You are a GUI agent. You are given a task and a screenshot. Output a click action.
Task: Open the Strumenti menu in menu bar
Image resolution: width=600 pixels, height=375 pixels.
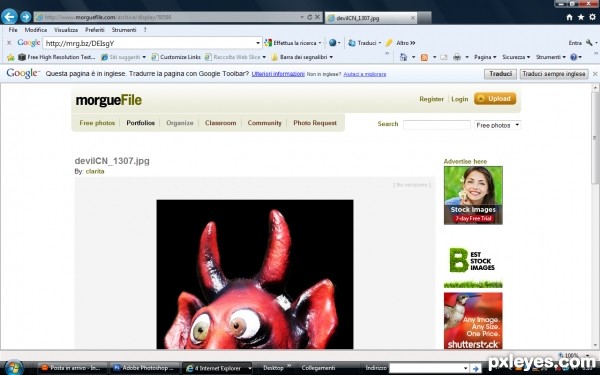click(124, 29)
